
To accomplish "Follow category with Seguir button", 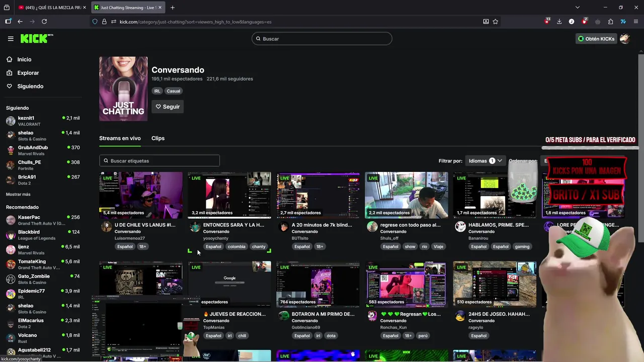I will point(168,107).
